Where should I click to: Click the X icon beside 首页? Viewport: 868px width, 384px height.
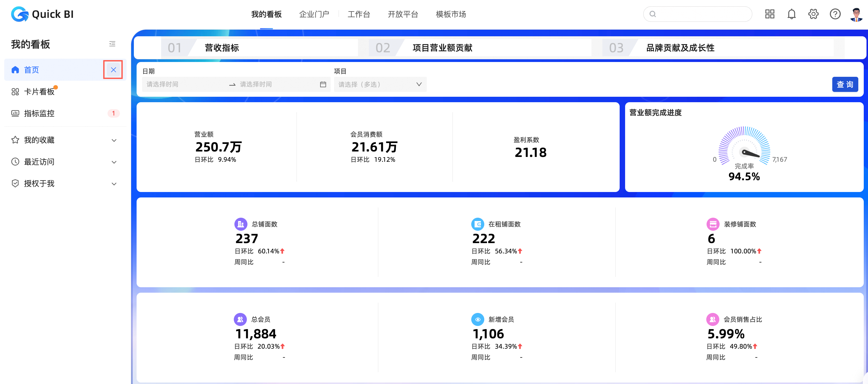click(x=113, y=70)
